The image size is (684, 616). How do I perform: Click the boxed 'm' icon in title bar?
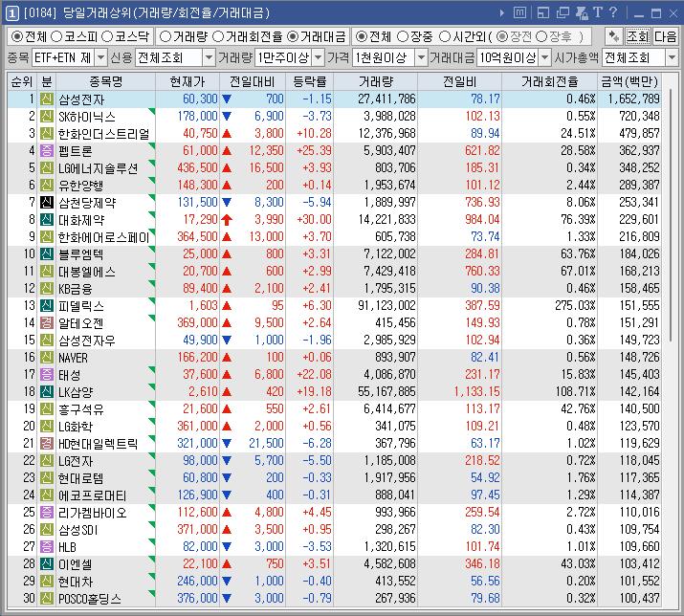pos(519,12)
